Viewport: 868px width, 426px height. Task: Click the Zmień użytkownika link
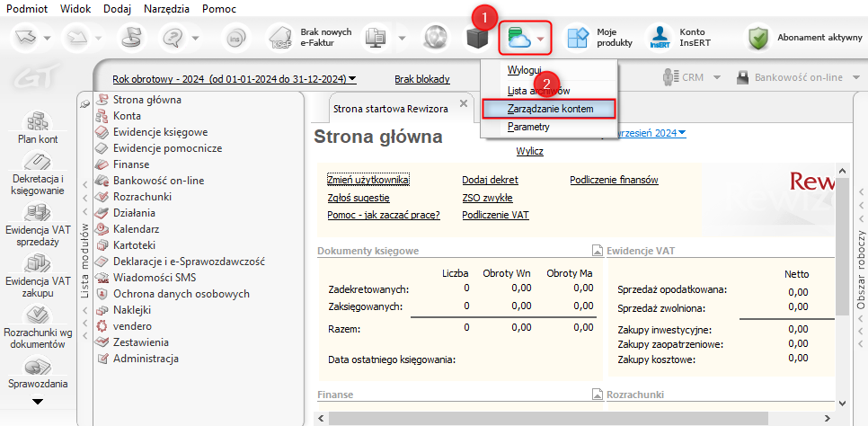[368, 180]
